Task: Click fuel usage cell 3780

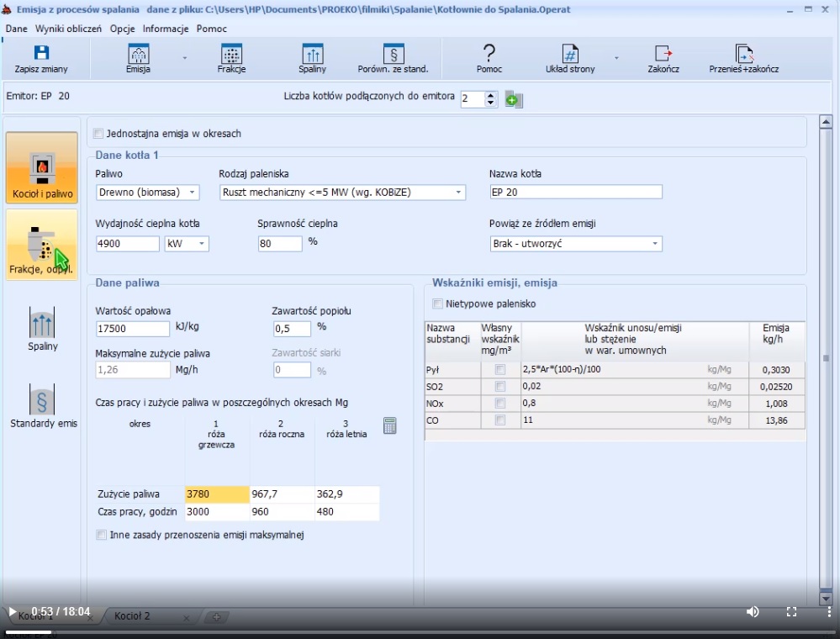Action: pyautogui.click(x=217, y=494)
